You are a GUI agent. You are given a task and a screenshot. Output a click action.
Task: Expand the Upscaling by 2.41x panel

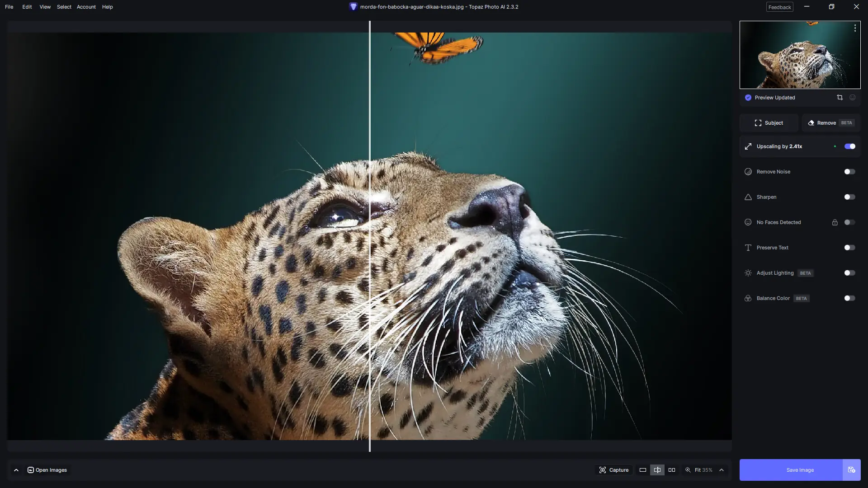[779, 146]
